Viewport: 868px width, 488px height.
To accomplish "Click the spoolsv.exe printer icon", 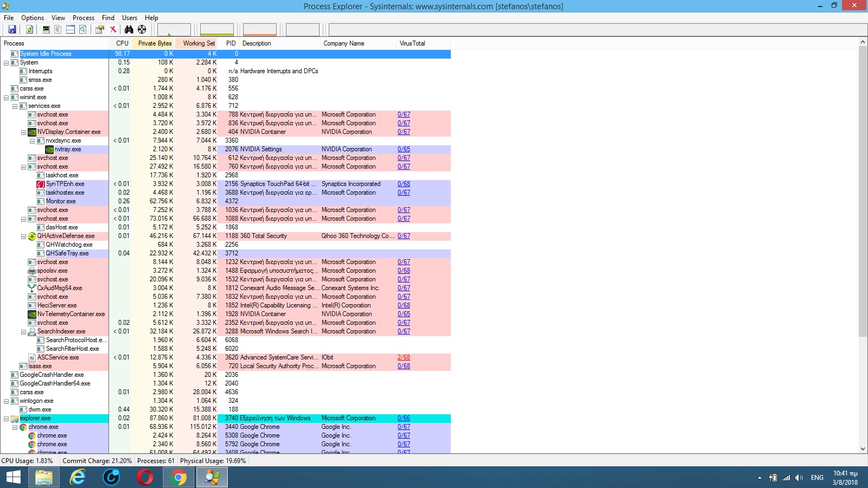I will pos(32,271).
